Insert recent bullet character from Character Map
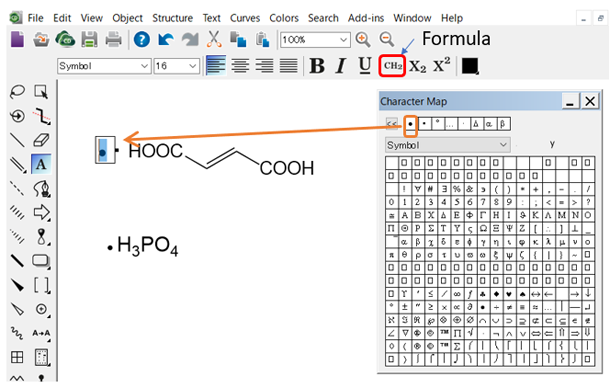Image resolution: width=610 pixels, height=388 pixels. point(410,124)
